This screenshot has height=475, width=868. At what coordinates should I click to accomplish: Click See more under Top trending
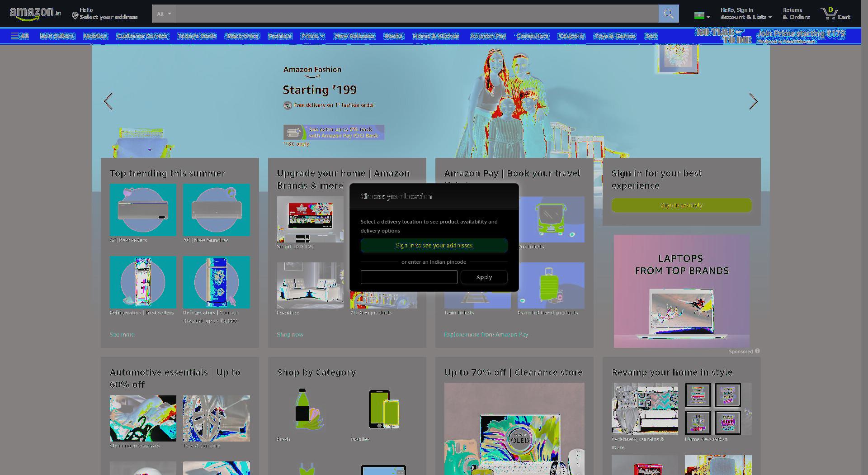[x=122, y=334]
